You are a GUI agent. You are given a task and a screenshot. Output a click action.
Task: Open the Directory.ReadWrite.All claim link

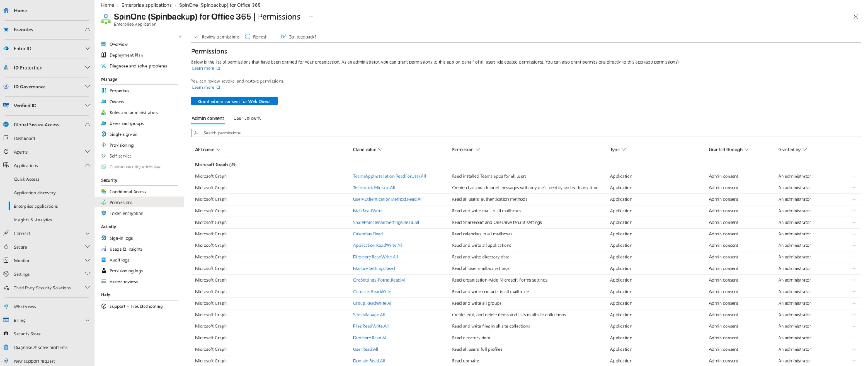click(x=376, y=257)
